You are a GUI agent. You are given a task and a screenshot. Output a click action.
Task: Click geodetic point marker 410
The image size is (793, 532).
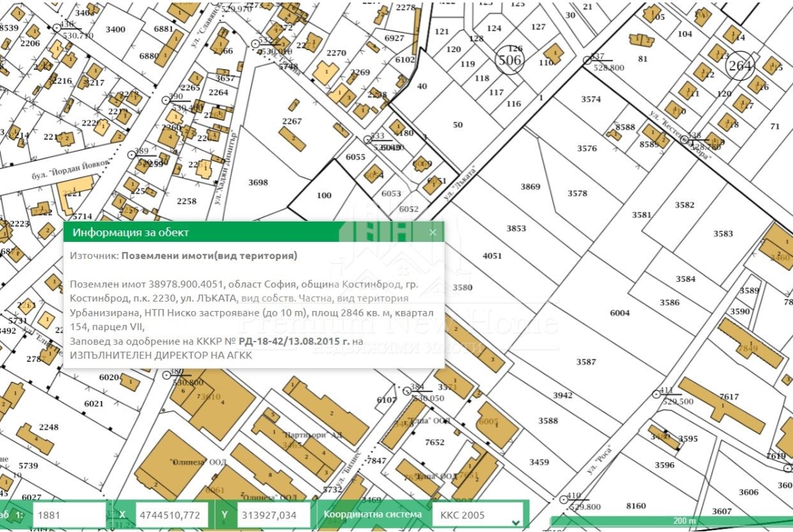point(564,499)
